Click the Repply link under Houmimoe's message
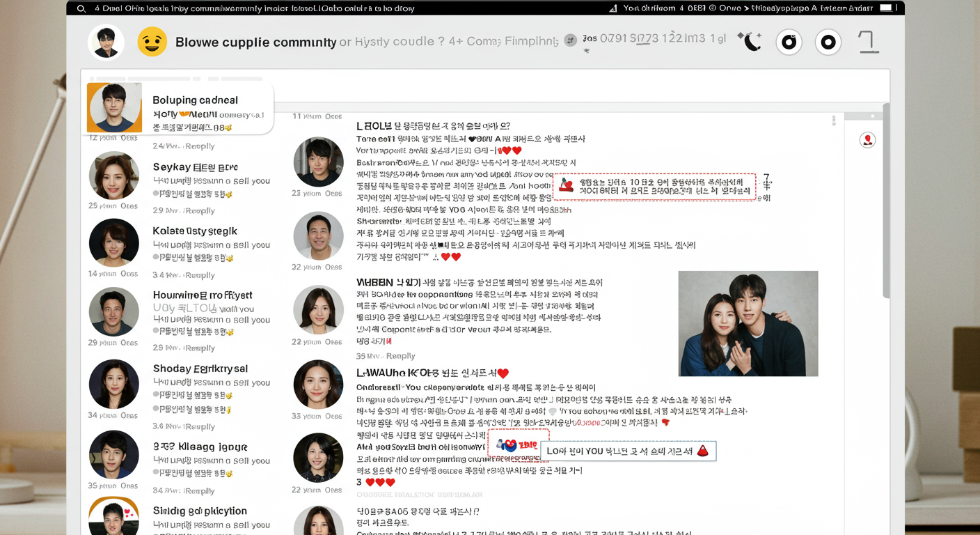 (x=184, y=348)
